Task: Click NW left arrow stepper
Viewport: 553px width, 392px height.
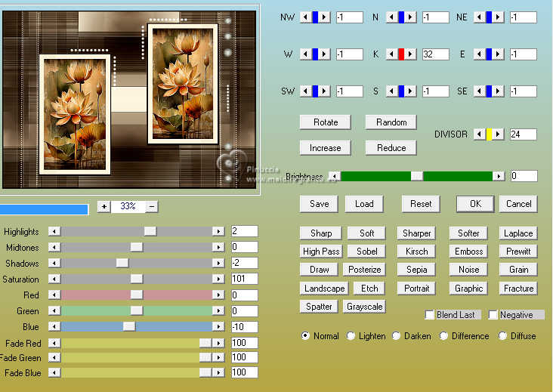Action: click(305, 17)
